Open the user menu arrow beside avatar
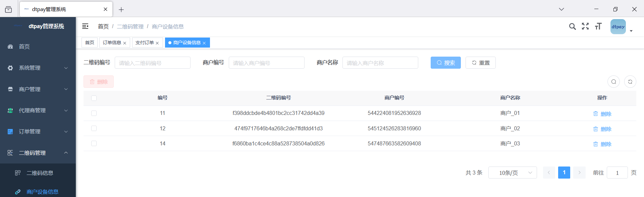This screenshot has width=644, height=197. coord(631,31)
